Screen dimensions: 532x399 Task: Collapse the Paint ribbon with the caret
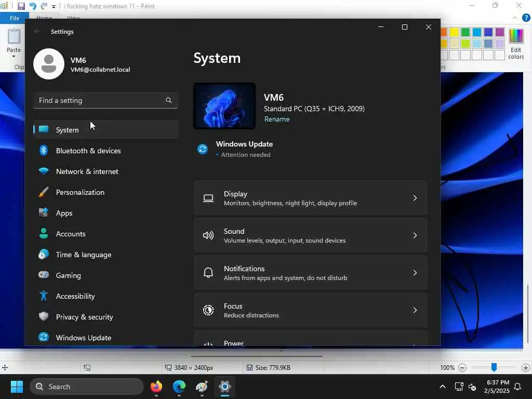(x=515, y=18)
